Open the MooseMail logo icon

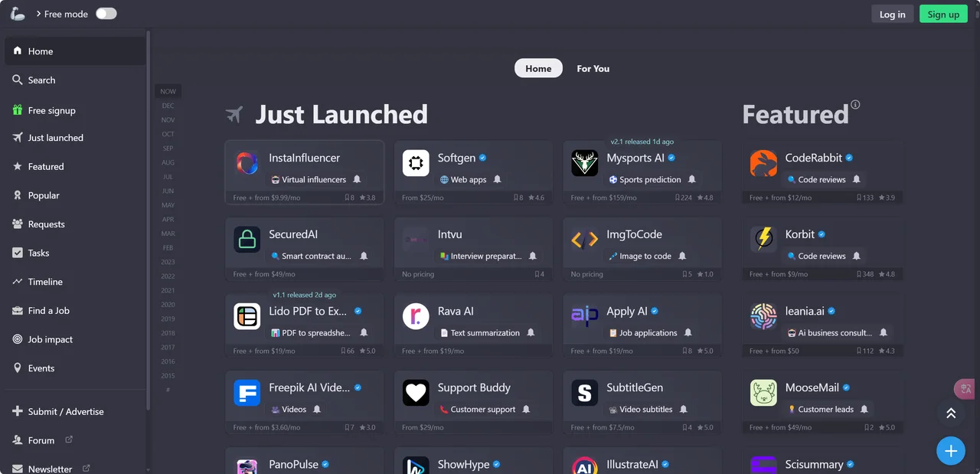(x=763, y=393)
